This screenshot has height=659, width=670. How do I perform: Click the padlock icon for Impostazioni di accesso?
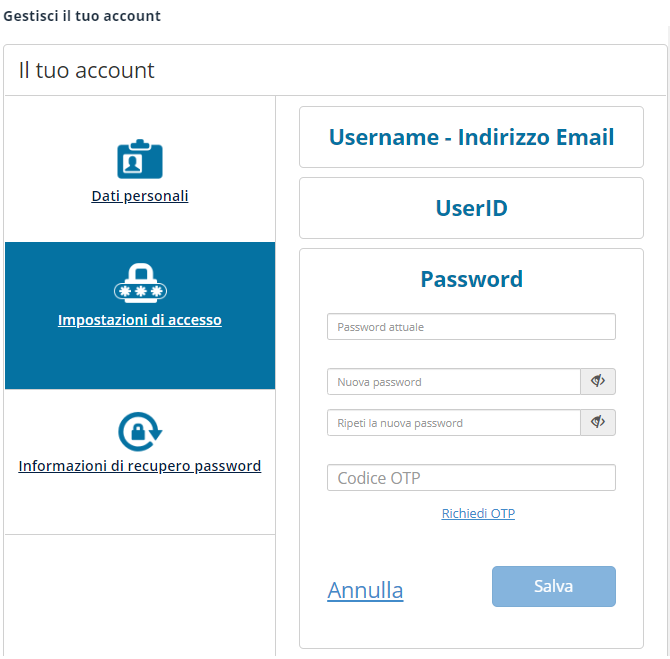point(140,283)
